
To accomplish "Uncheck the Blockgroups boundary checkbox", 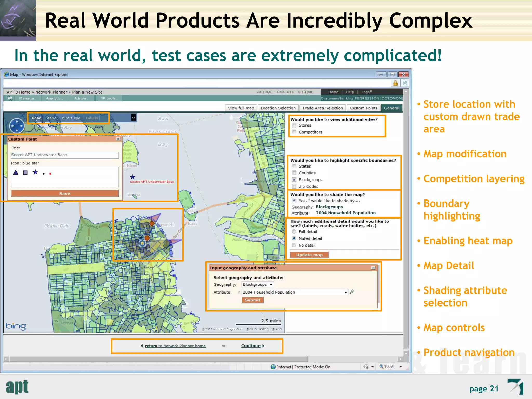I will click(x=294, y=179).
